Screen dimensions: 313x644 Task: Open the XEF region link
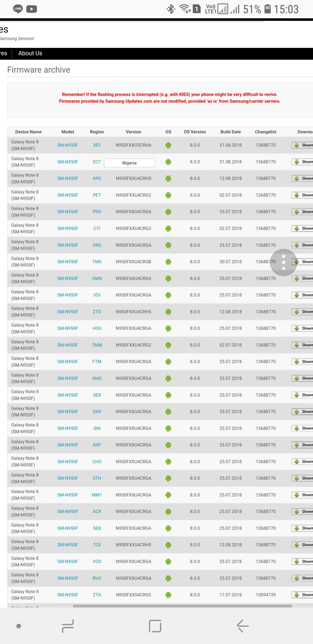tap(97, 145)
